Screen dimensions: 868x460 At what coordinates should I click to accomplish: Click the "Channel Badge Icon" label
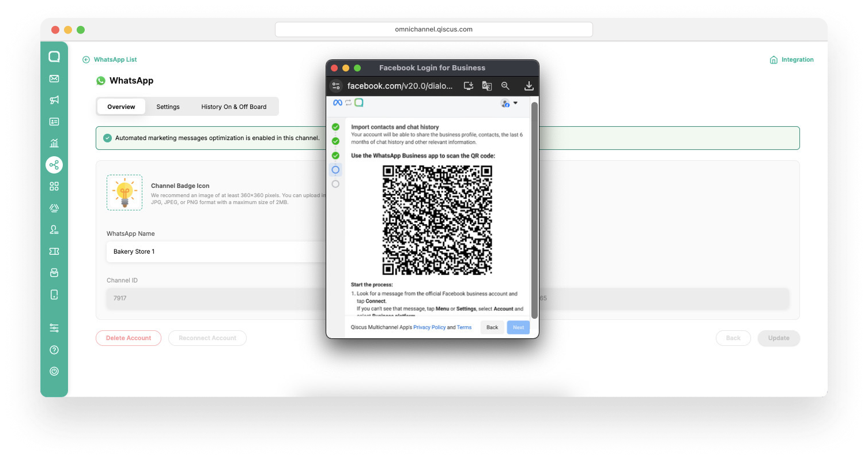point(180,186)
